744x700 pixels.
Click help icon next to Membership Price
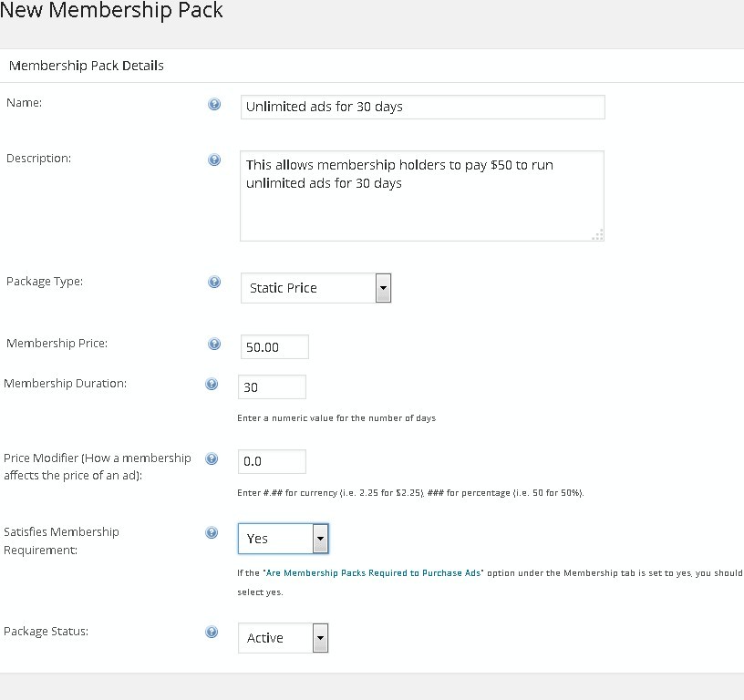pos(214,344)
